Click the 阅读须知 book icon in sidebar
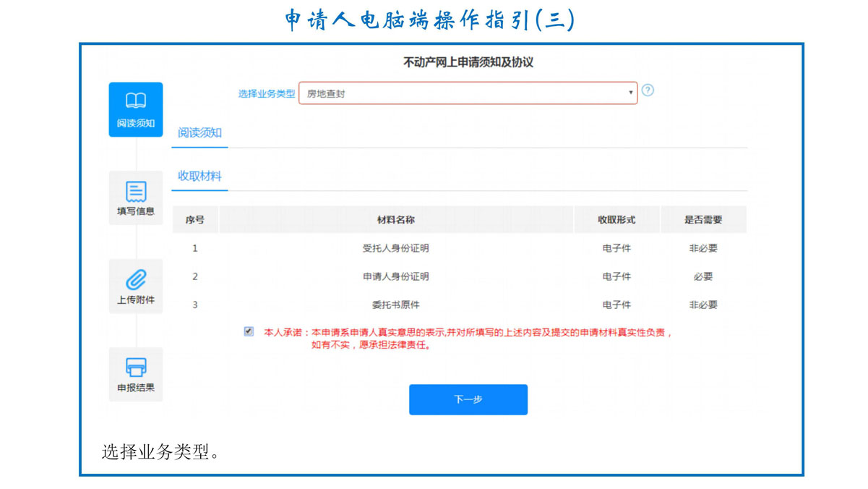Image resolution: width=868 pixels, height=489 pixels. (136, 101)
